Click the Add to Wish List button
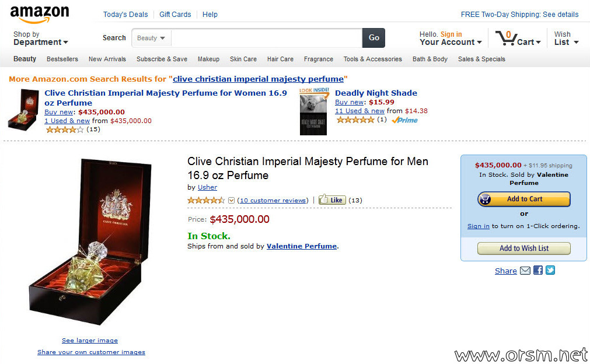 pyautogui.click(x=524, y=248)
